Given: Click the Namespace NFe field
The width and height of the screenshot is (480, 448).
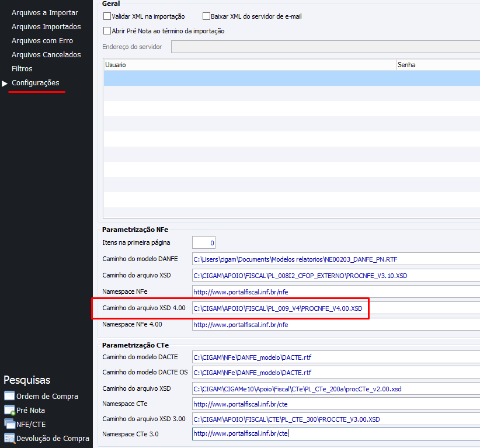Looking at the screenshot, I should (336, 291).
